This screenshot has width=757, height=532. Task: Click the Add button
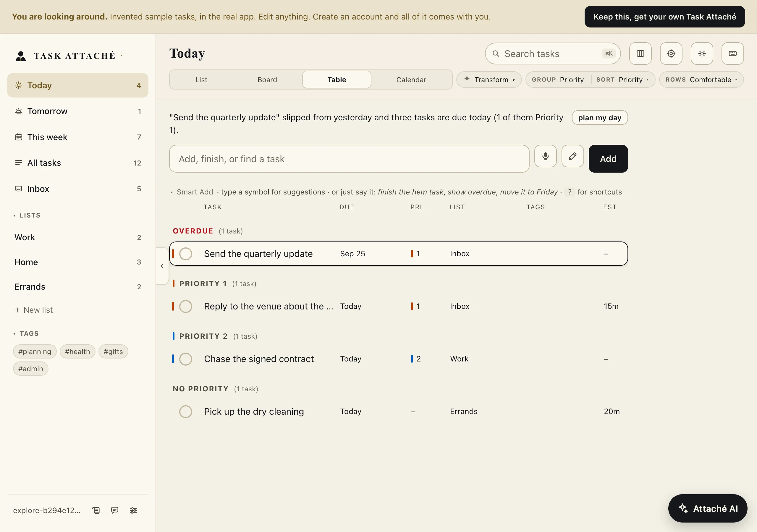[608, 159]
